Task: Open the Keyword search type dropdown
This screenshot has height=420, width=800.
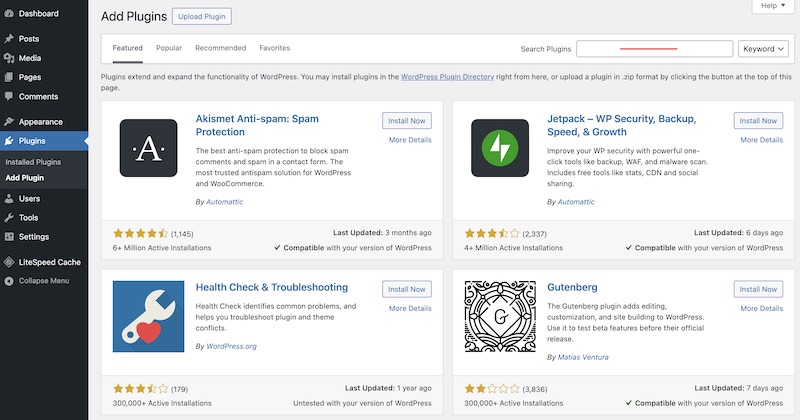Action: point(763,49)
